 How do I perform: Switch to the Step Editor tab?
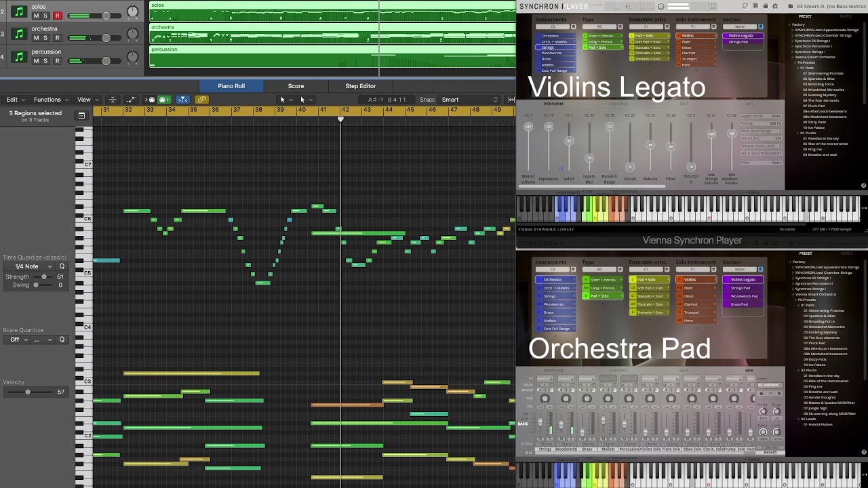361,86
